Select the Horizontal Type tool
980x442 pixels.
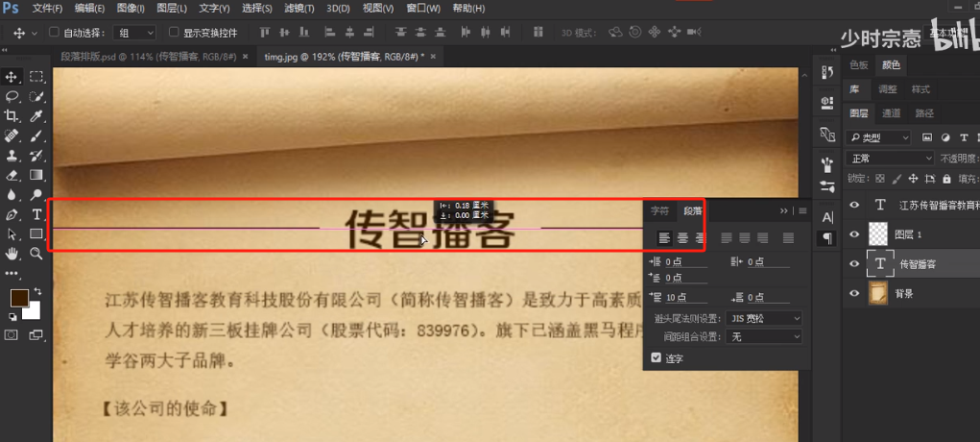click(36, 214)
